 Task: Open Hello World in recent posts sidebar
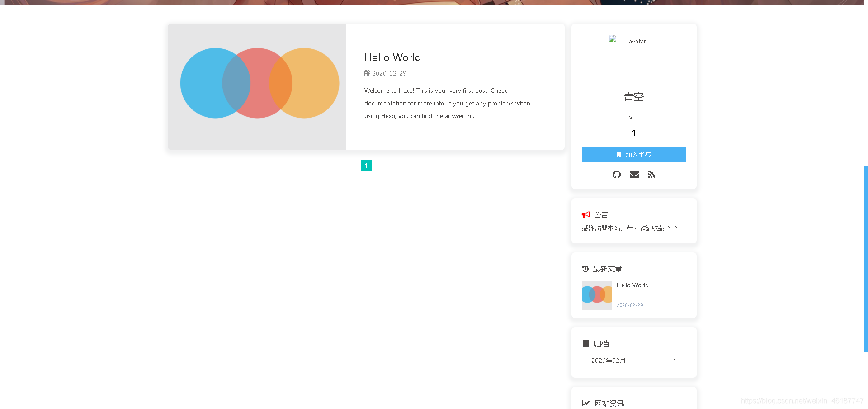pyautogui.click(x=632, y=285)
